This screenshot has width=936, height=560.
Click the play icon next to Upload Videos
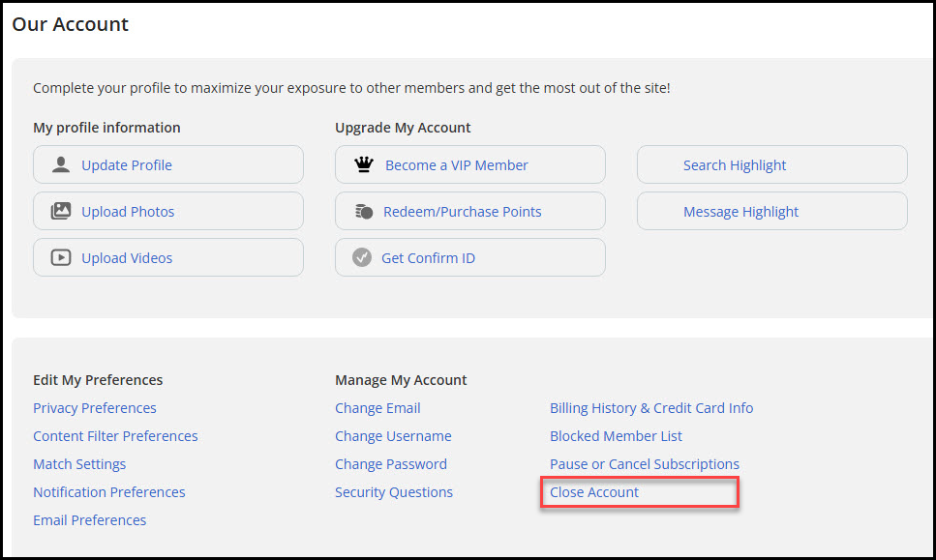pyautogui.click(x=60, y=257)
